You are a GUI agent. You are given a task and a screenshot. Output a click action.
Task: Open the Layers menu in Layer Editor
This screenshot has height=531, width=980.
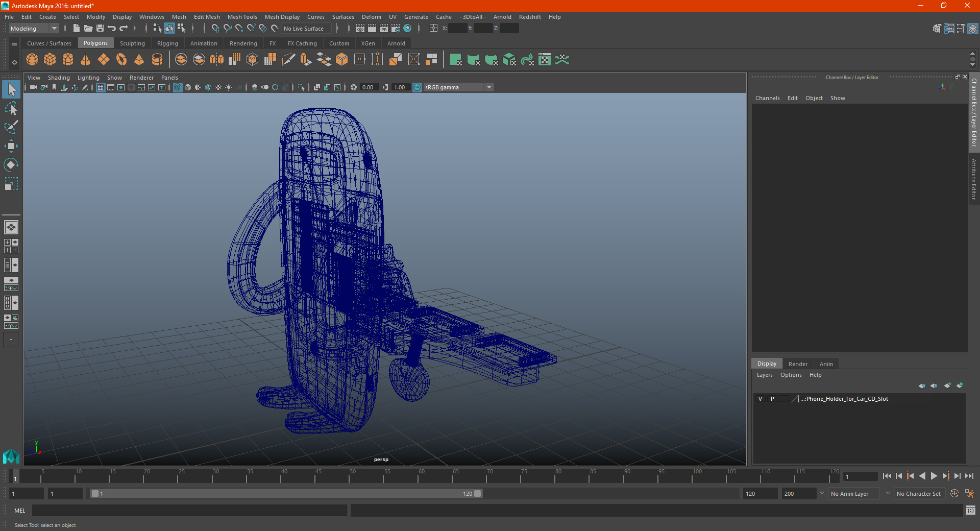(x=765, y=375)
